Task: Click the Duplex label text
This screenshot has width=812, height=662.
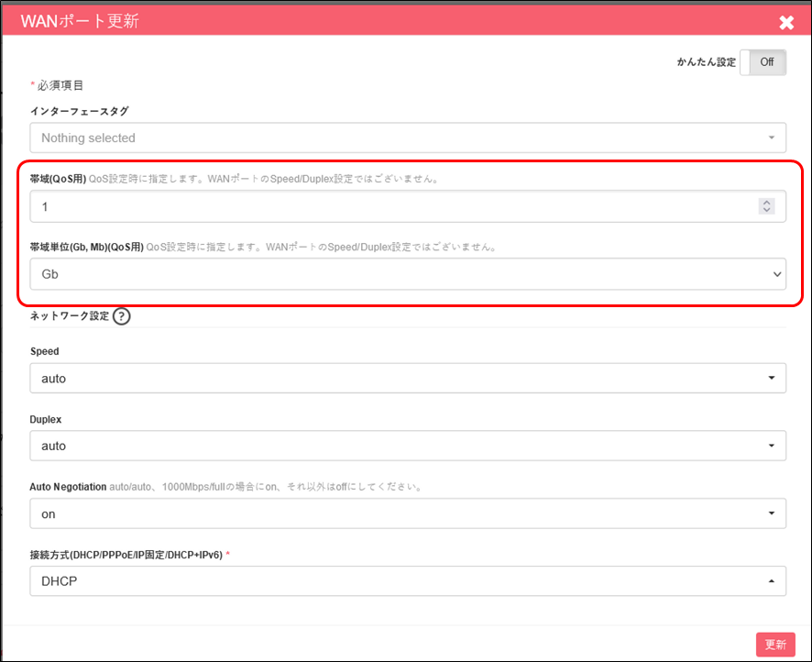Action: tap(46, 420)
